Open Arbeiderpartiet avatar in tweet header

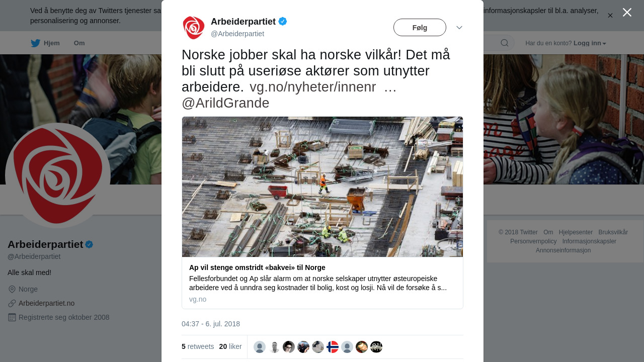click(194, 28)
